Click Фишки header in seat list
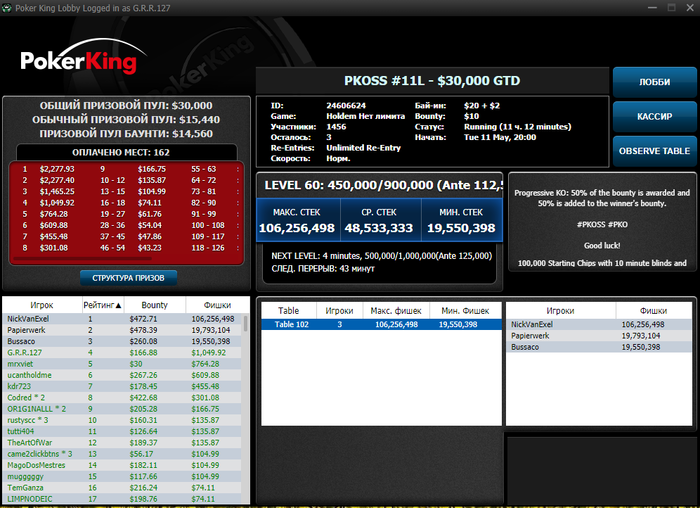The image size is (700, 508). (x=653, y=310)
